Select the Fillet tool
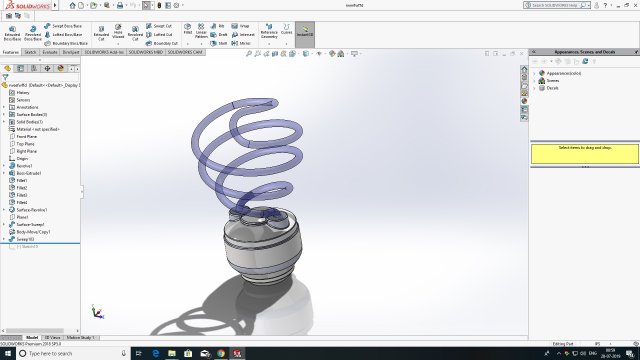The height and width of the screenshot is (360, 640). point(188,29)
